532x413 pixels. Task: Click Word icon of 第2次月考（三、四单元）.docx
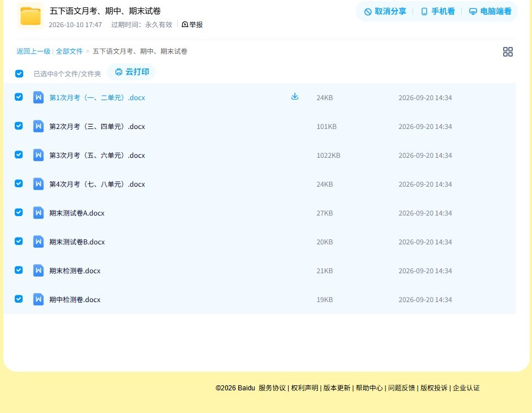[38, 126]
